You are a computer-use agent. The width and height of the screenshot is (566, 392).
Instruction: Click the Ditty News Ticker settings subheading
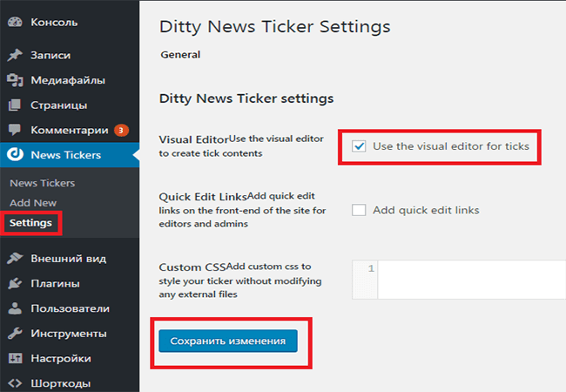click(246, 98)
